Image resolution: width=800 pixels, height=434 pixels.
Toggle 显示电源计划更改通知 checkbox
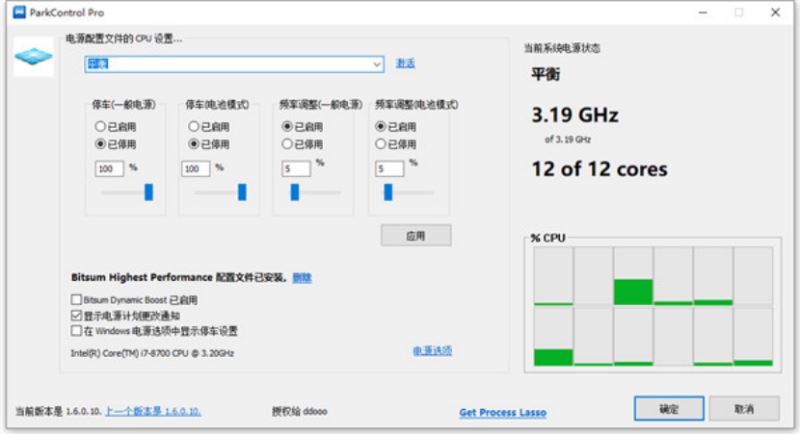click(77, 315)
